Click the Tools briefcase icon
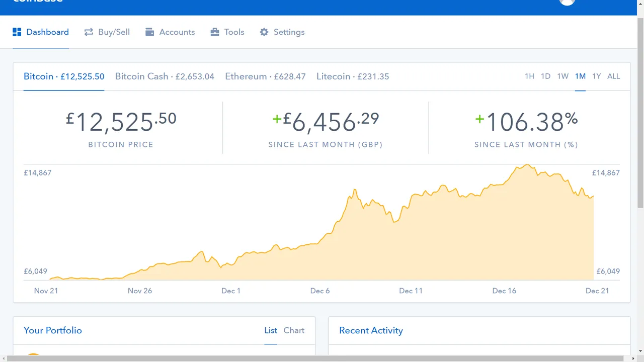The width and height of the screenshot is (644, 362). tap(215, 32)
